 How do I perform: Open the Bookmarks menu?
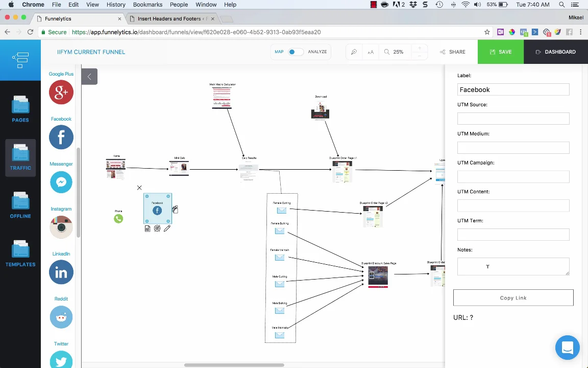coord(148,5)
